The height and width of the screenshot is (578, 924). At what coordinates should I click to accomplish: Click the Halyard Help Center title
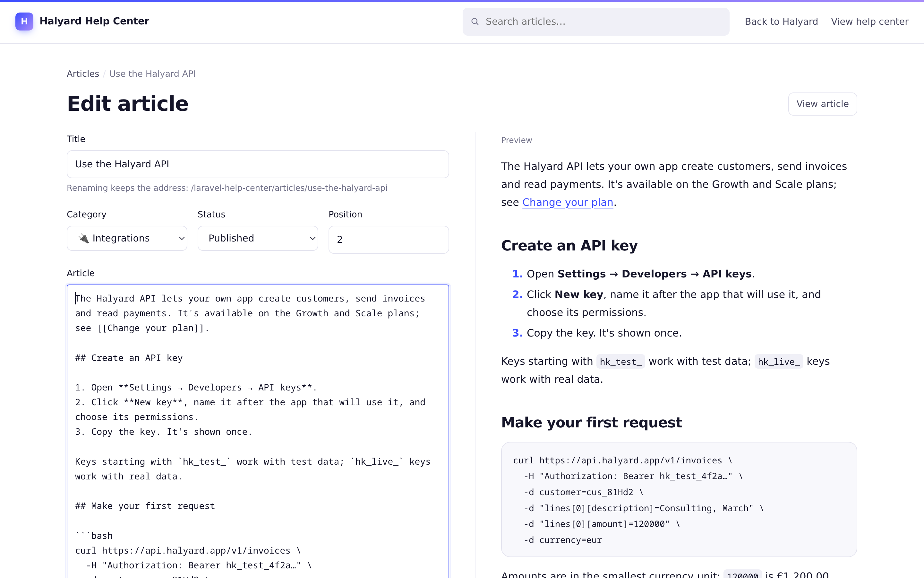[94, 21]
